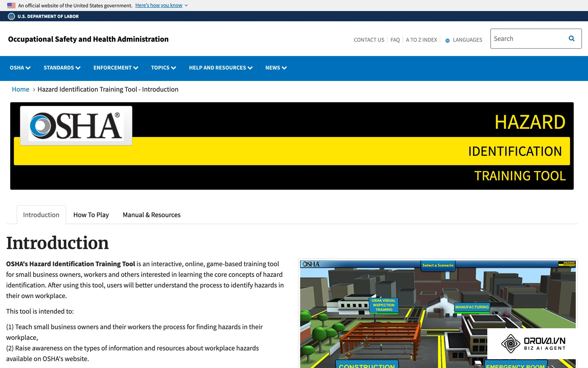Click the Introduction page heading
The image size is (588, 368).
pos(57,243)
